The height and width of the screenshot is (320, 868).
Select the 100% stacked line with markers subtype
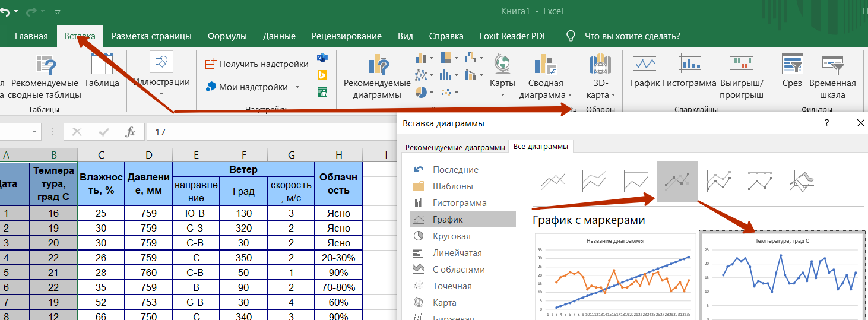(760, 181)
